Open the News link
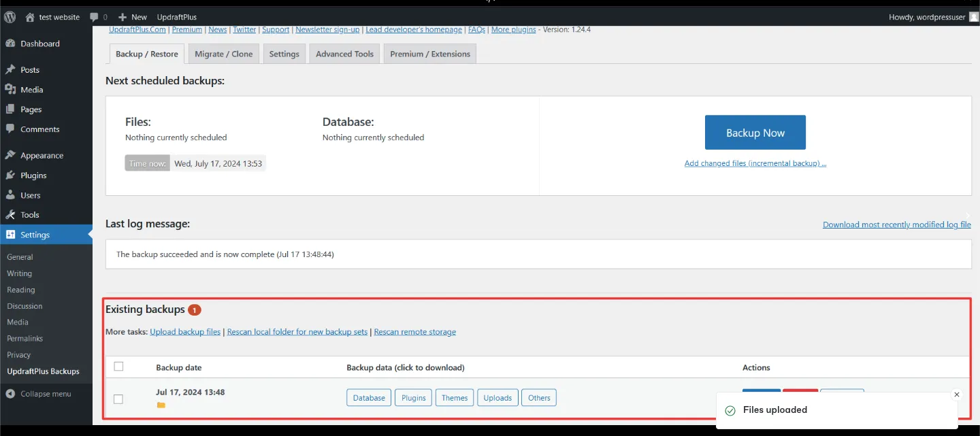This screenshot has height=436, width=980. pos(218,30)
